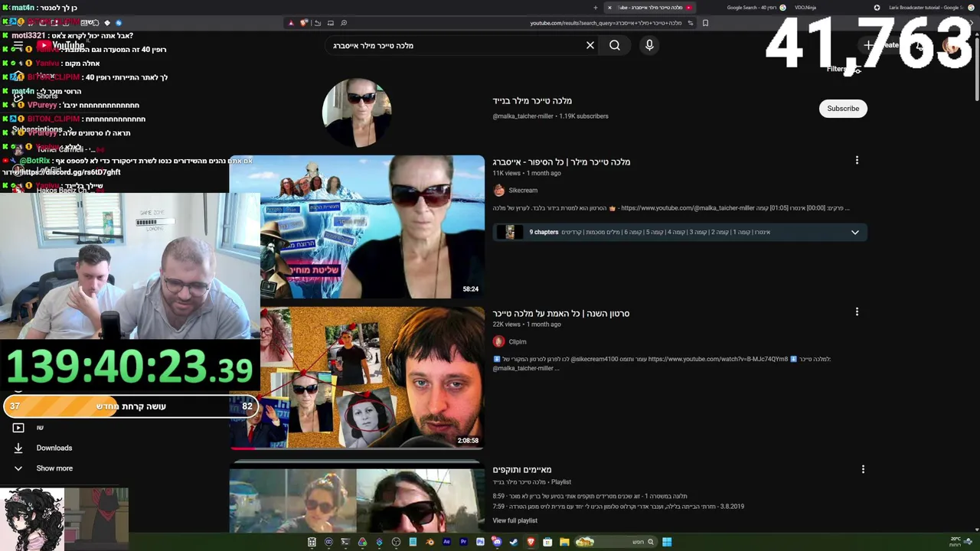The height and width of the screenshot is (551, 980).
Task: Open Steam from the taskbar
Action: [513, 542]
